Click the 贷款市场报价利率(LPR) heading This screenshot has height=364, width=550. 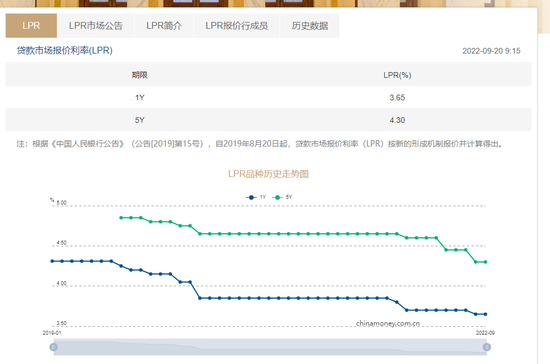(x=65, y=50)
